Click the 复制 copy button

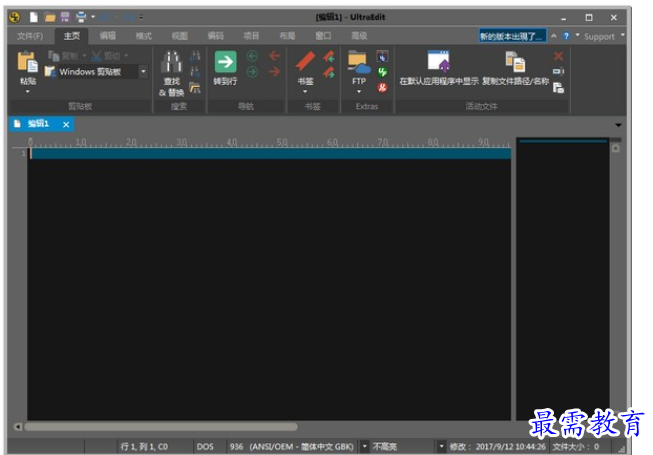[63, 56]
